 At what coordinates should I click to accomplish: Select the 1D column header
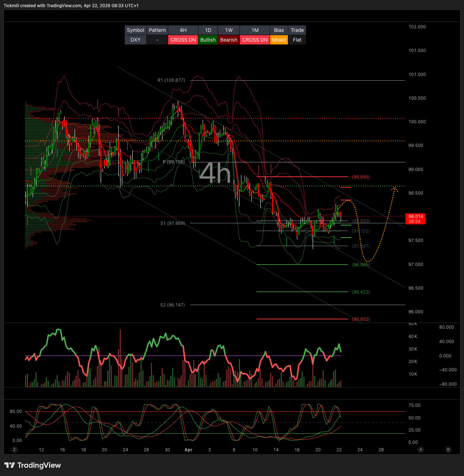pos(208,30)
